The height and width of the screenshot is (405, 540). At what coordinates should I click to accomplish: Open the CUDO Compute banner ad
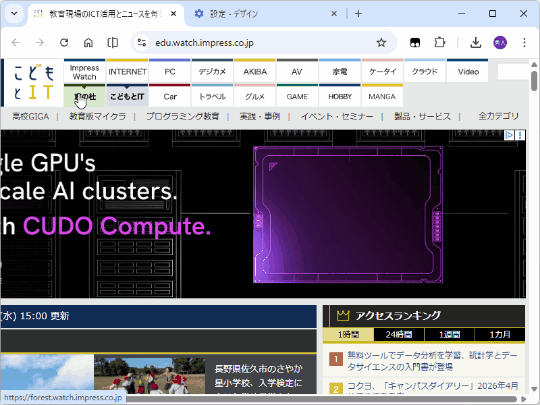pos(263,214)
